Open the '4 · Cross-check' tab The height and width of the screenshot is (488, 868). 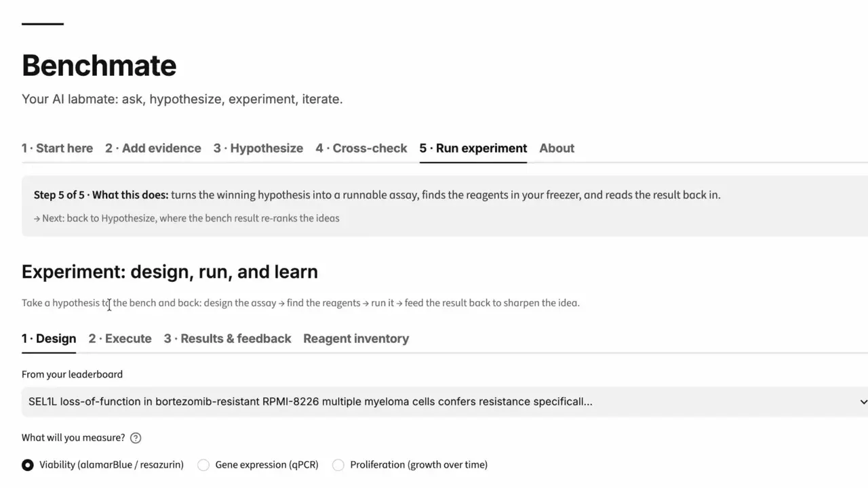[x=361, y=148]
